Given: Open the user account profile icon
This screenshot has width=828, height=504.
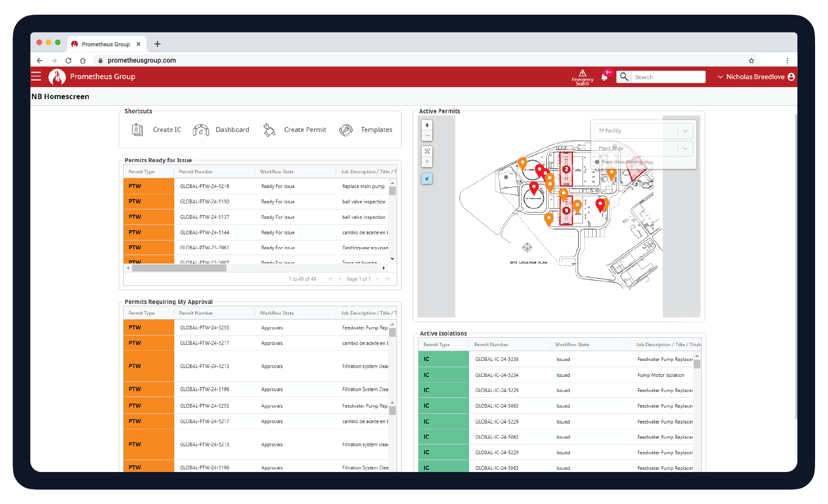Looking at the screenshot, I should (x=792, y=76).
